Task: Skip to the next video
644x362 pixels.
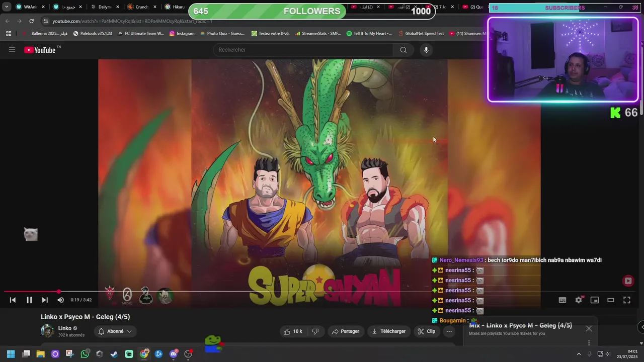Action: coord(45,300)
